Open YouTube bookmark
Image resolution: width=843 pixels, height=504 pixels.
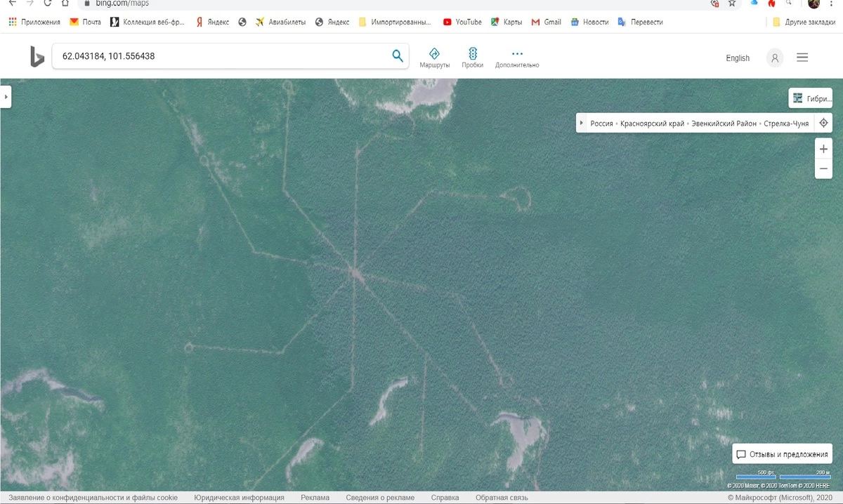(462, 22)
